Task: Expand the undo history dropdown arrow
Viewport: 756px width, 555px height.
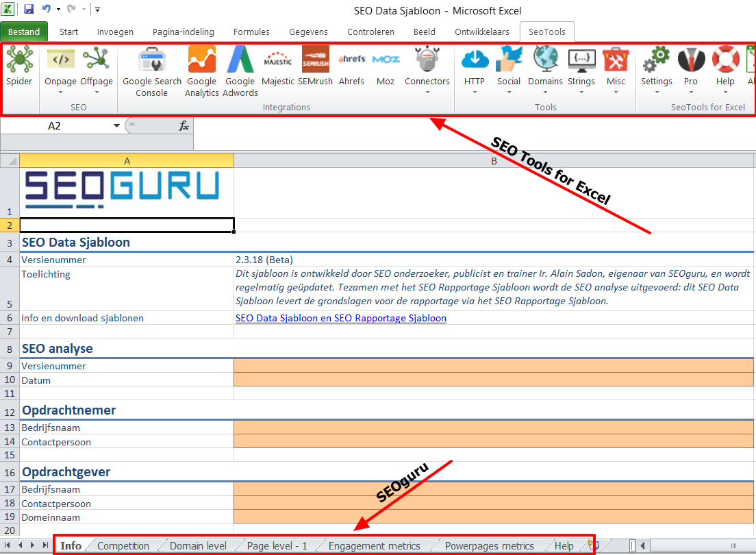Action: click(58, 9)
